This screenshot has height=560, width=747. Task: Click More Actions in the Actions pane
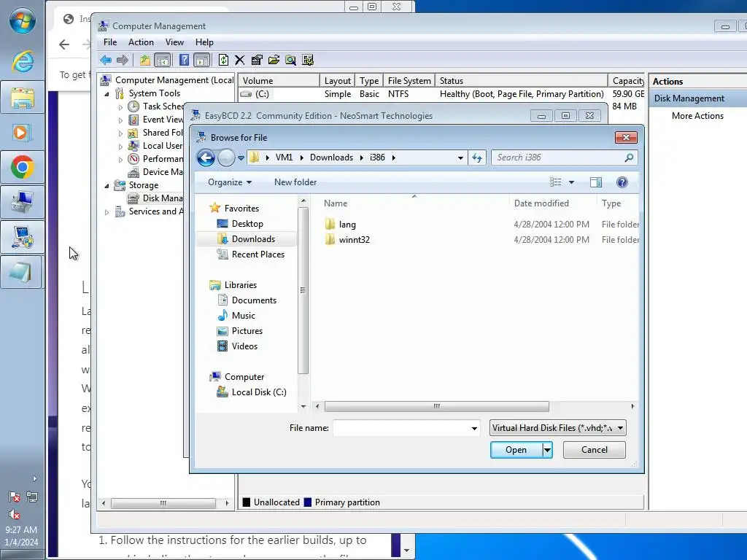pyautogui.click(x=697, y=116)
